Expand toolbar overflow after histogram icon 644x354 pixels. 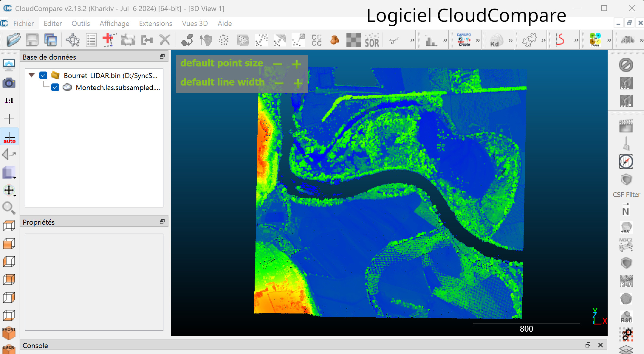[x=445, y=40]
